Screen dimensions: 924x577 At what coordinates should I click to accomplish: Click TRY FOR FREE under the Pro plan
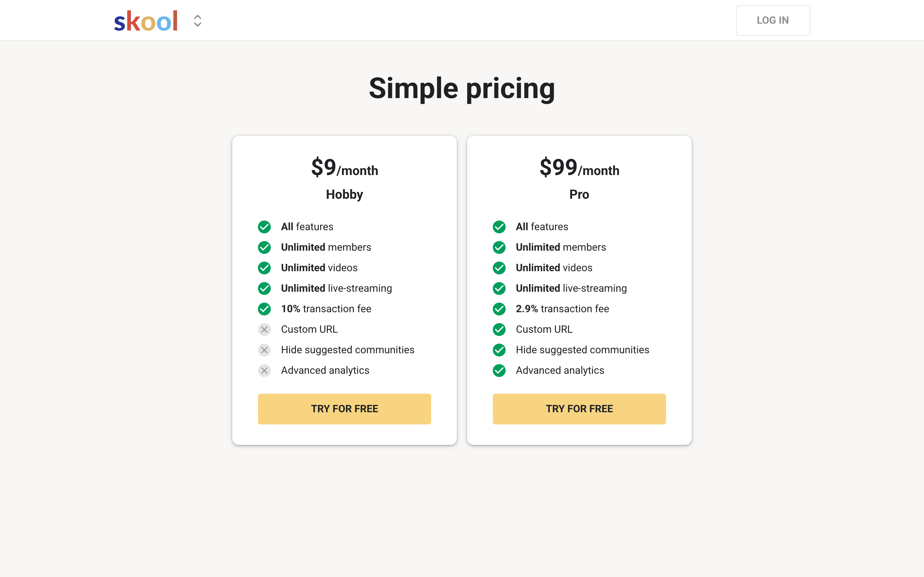pos(579,409)
